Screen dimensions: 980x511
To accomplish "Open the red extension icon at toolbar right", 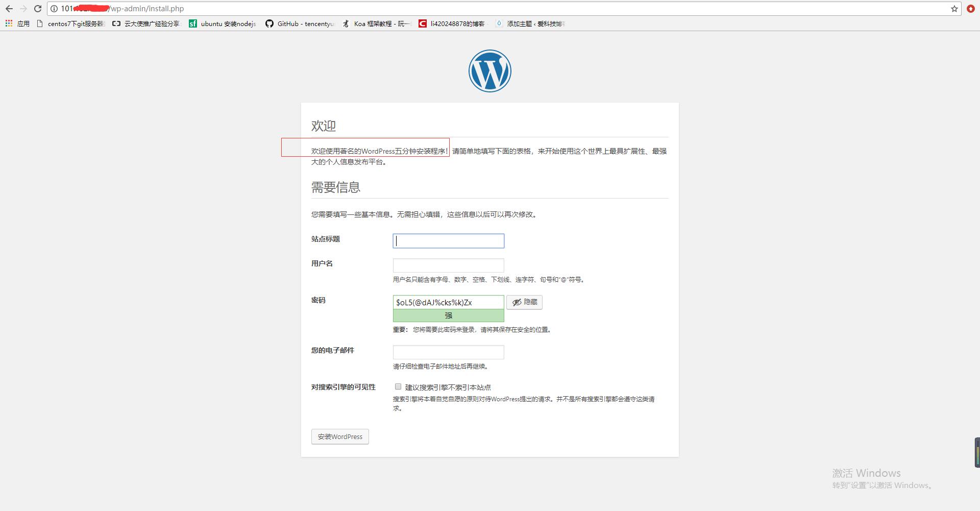I will coord(971,9).
